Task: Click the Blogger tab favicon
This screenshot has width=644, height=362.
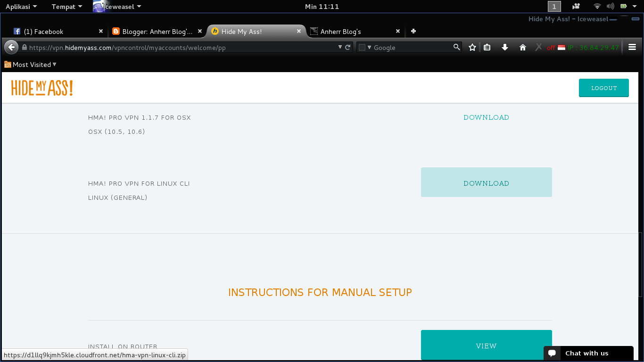Action: pyautogui.click(x=116, y=32)
